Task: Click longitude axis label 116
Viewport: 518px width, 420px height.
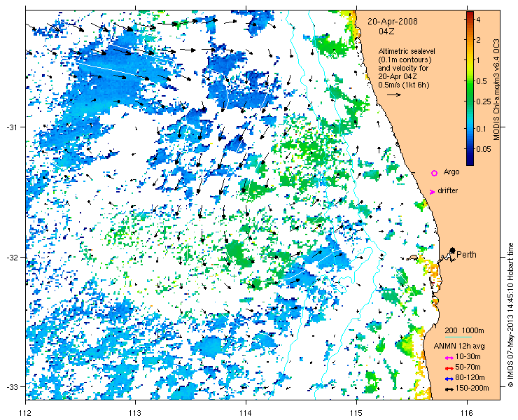Action: pyautogui.click(x=467, y=413)
